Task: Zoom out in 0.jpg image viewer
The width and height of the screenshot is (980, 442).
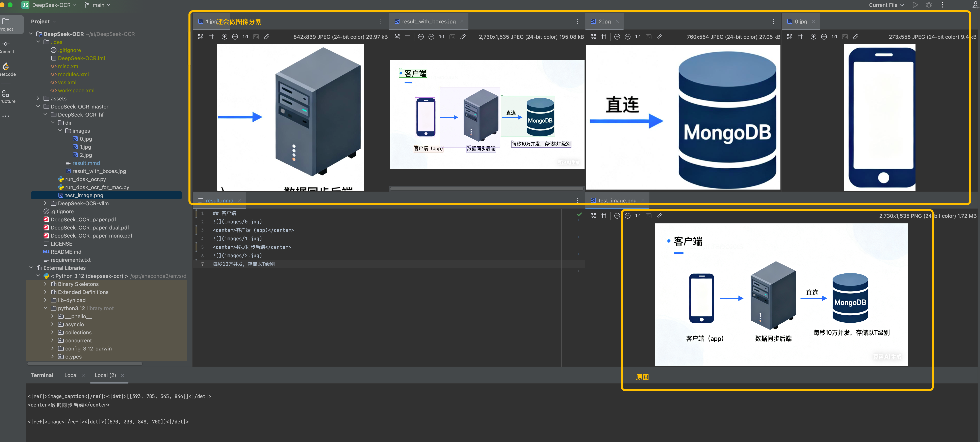Action: pyautogui.click(x=824, y=37)
